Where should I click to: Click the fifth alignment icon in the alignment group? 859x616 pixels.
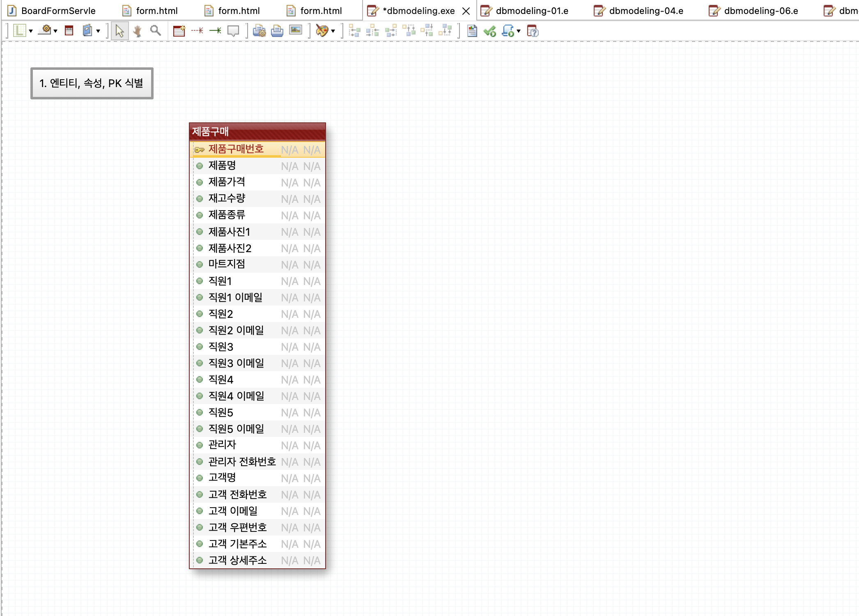pos(427,30)
